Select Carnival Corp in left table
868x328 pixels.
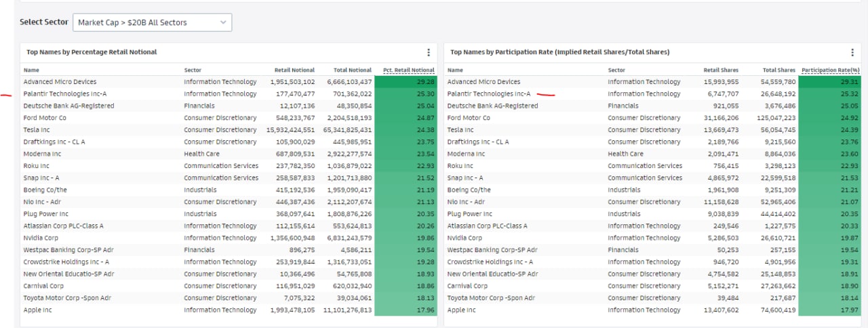click(43, 286)
